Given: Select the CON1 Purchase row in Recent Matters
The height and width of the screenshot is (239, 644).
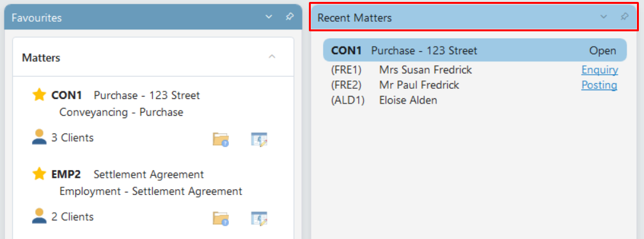Looking at the screenshot, I should click(475, 50).
